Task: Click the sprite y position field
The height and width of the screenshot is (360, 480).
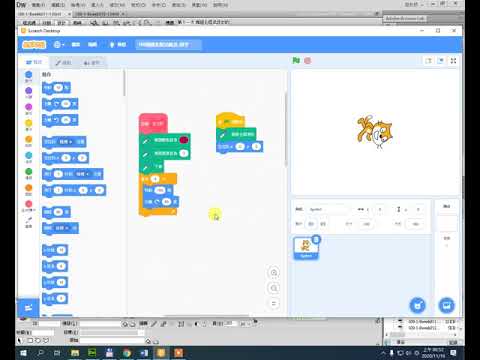Action: [418, 209]
